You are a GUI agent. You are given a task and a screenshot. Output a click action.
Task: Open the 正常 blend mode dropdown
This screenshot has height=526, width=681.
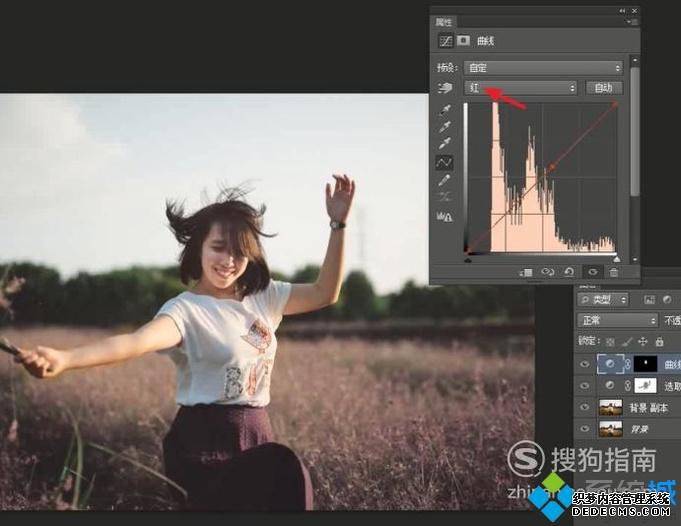[x=617, y=321]
